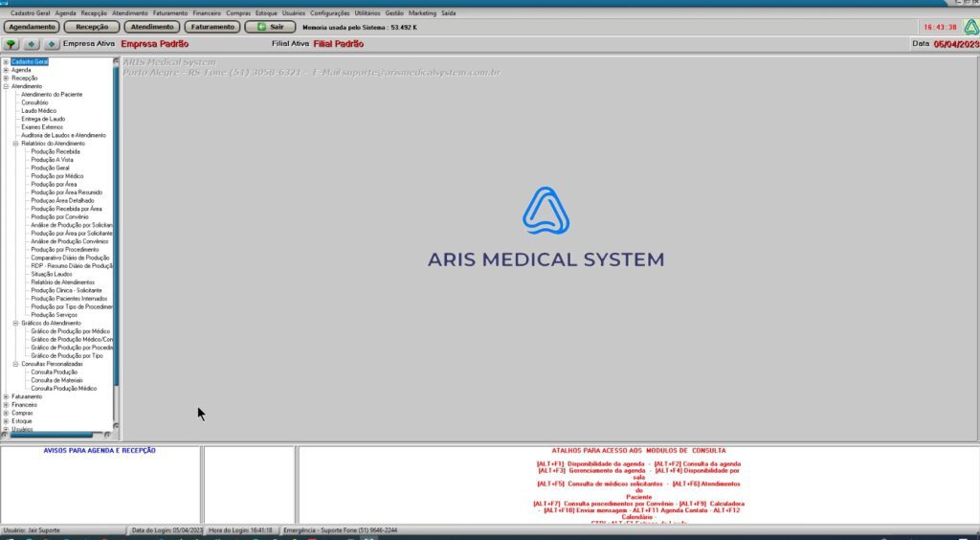Select Consulta Produção tree item
980x540 pixels.
click(x=54, y=371)
